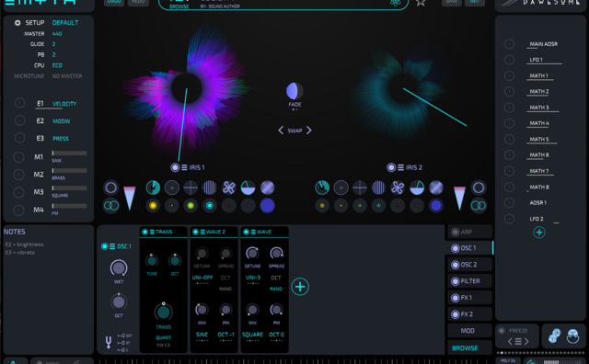Disable the WAVE 2 module power toggle
Screen dimensions: 589x364
pos(195,232)
